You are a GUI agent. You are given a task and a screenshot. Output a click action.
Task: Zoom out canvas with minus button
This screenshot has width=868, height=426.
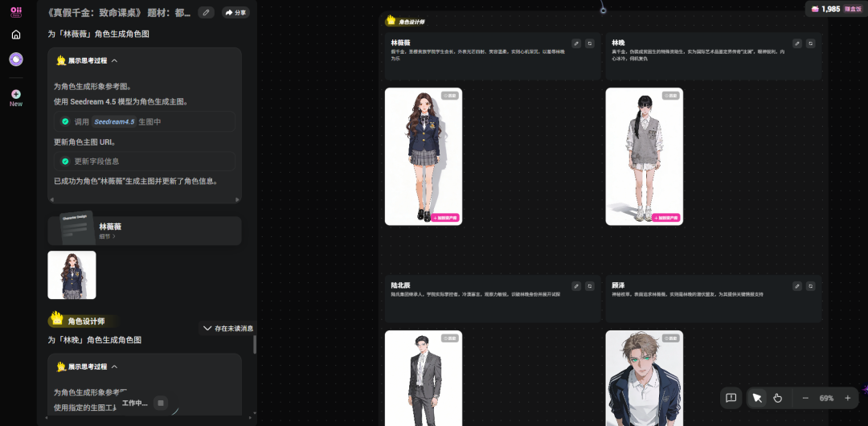point(805,399)
